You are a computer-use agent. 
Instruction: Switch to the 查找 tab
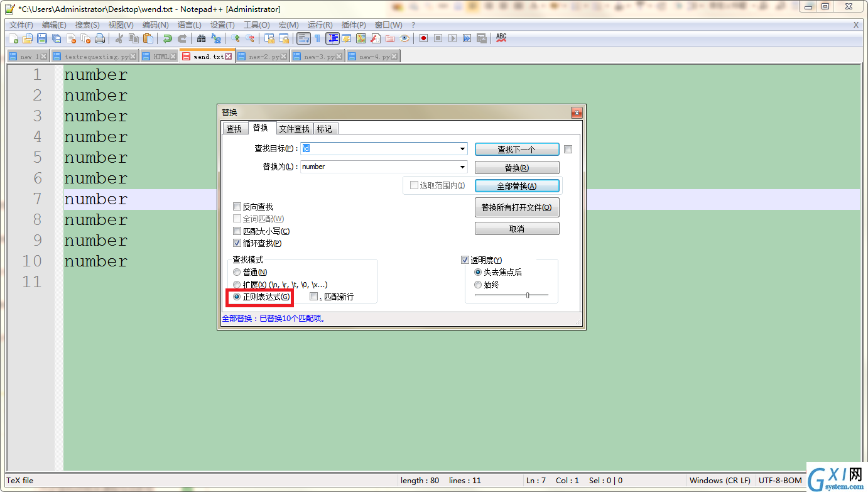(234, 129)
